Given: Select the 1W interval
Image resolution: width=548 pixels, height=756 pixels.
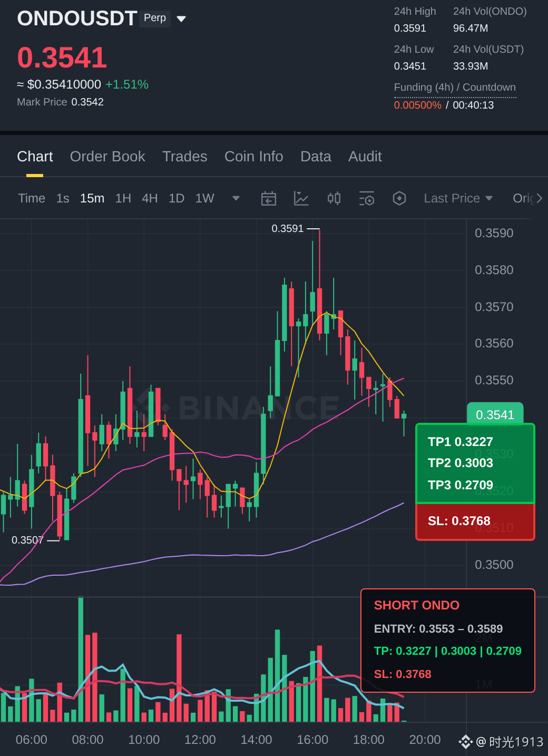Looking at the screenshot, I should tap(204, 198).
